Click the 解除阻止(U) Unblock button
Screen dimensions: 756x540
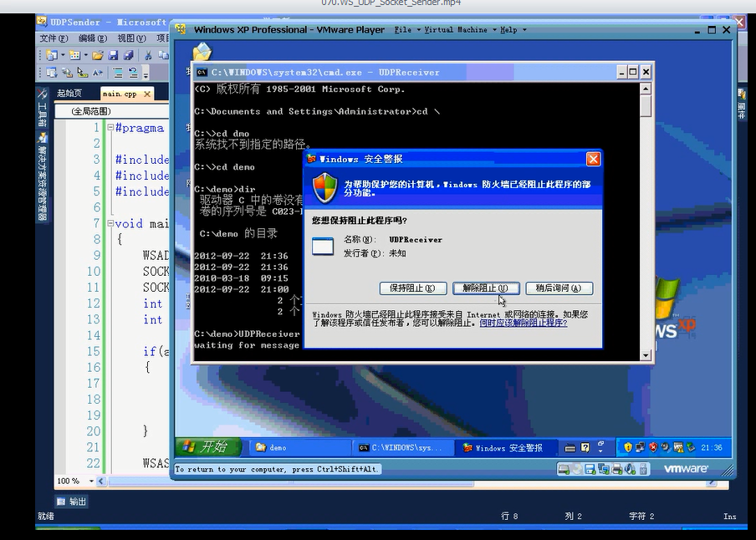click(x=486, y=288)
